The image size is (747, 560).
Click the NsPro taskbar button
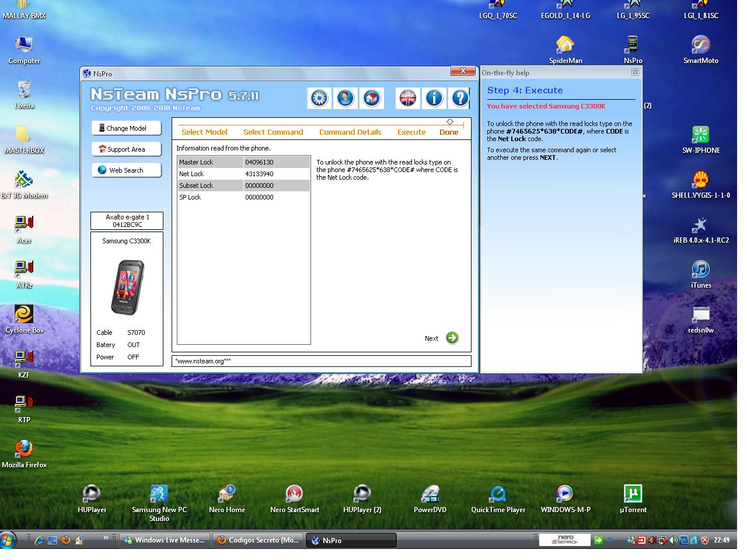point(351,540)
